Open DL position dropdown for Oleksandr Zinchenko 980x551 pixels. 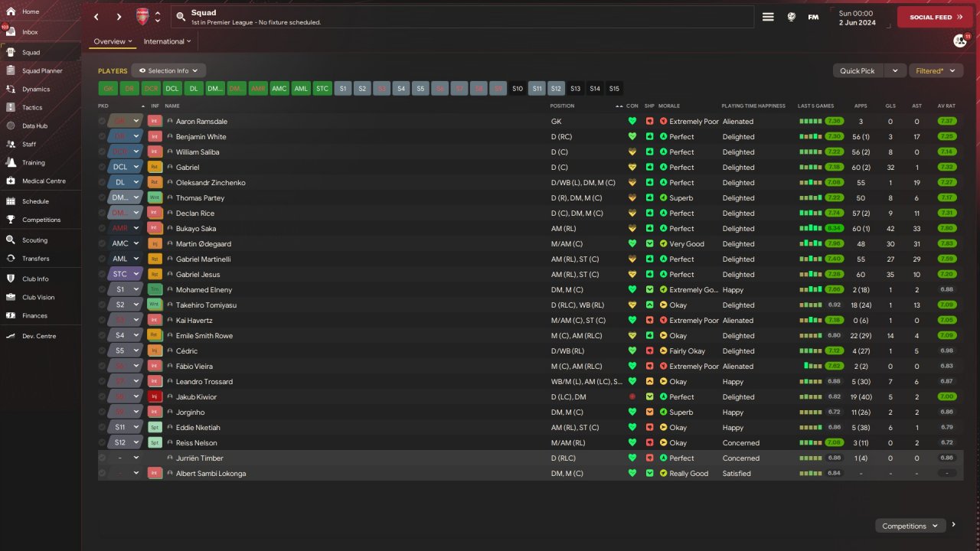click(136, 182)
